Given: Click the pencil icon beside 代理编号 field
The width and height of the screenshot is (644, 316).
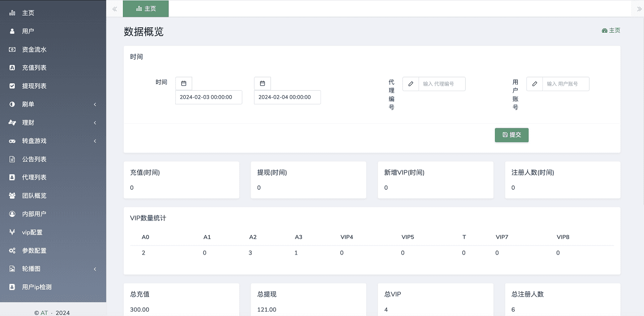Looking at the screenshot, I should [x=411, y=84].
